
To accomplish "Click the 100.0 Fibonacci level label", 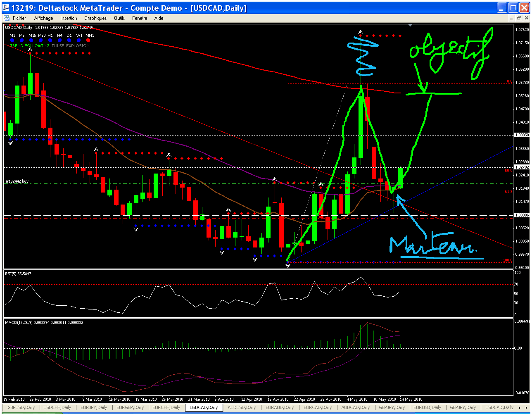I will click(x=508, y=261).
